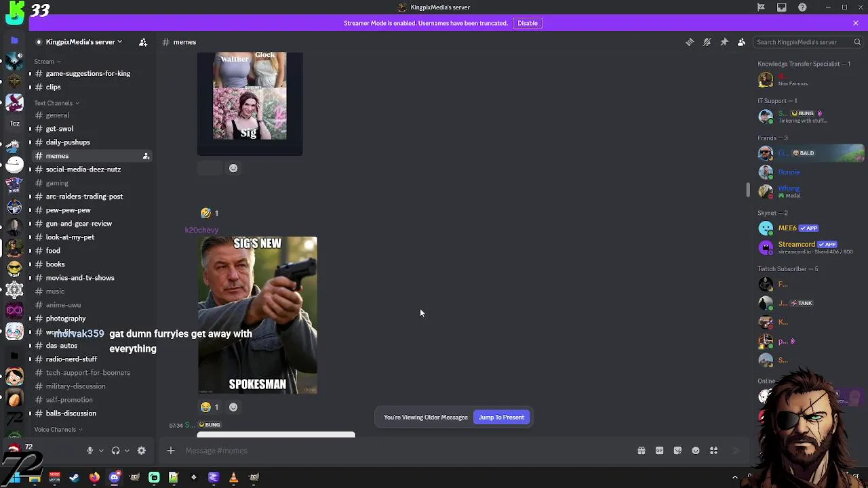
Task: Open User Settings gear
Action: (x=142, y=451)
